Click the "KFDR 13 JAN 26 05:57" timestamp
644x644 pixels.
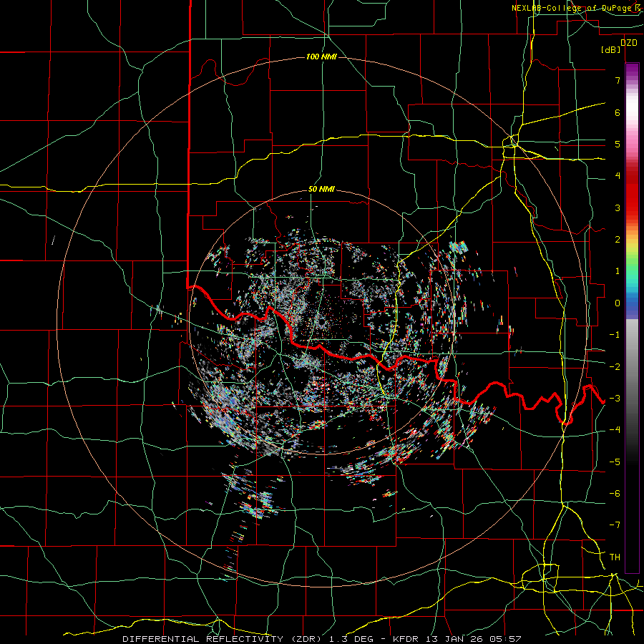point(457,639)
